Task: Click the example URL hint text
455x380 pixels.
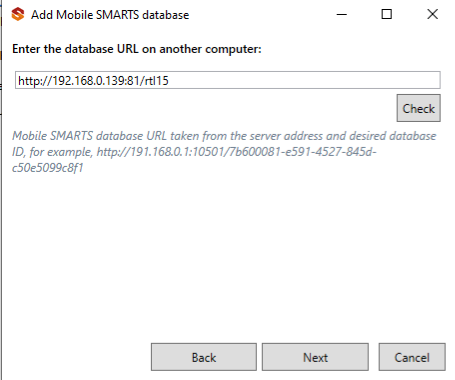Action: pyautogui.click(x=224, y=152)
